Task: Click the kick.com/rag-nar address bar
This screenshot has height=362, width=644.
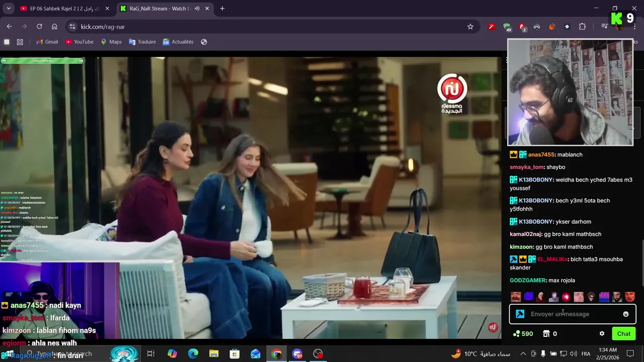Action: point(272,27)
